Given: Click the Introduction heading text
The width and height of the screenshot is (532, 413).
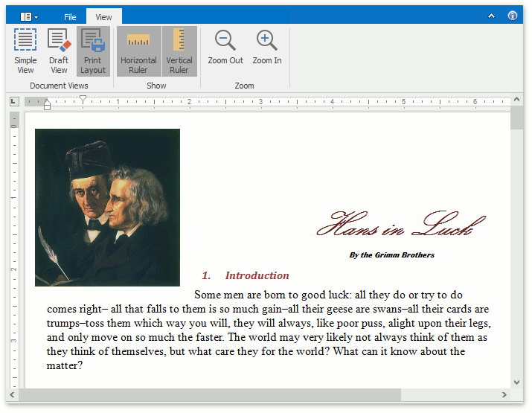Looking at the screenshot, I should [257, 275].
